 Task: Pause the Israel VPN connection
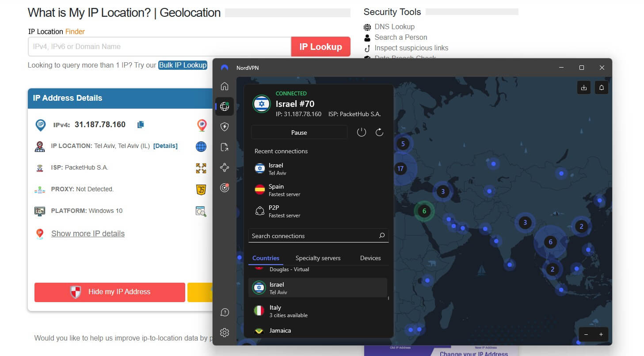tap(299, 132)
